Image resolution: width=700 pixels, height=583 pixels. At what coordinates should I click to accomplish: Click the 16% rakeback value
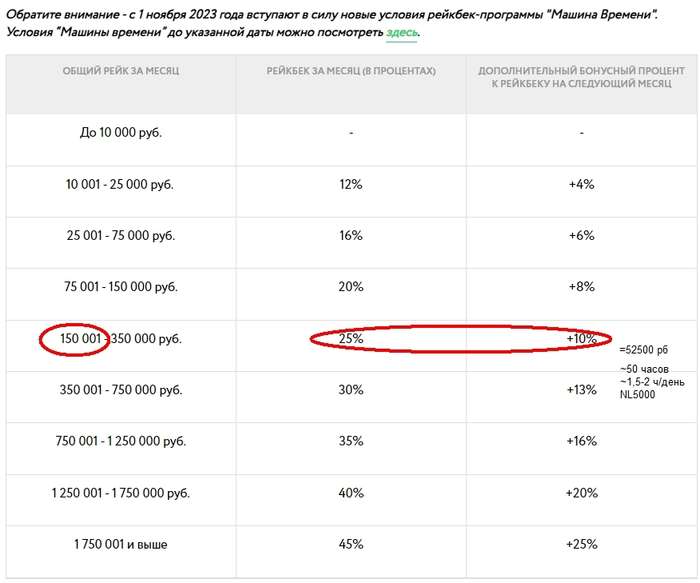click(351, 235)
